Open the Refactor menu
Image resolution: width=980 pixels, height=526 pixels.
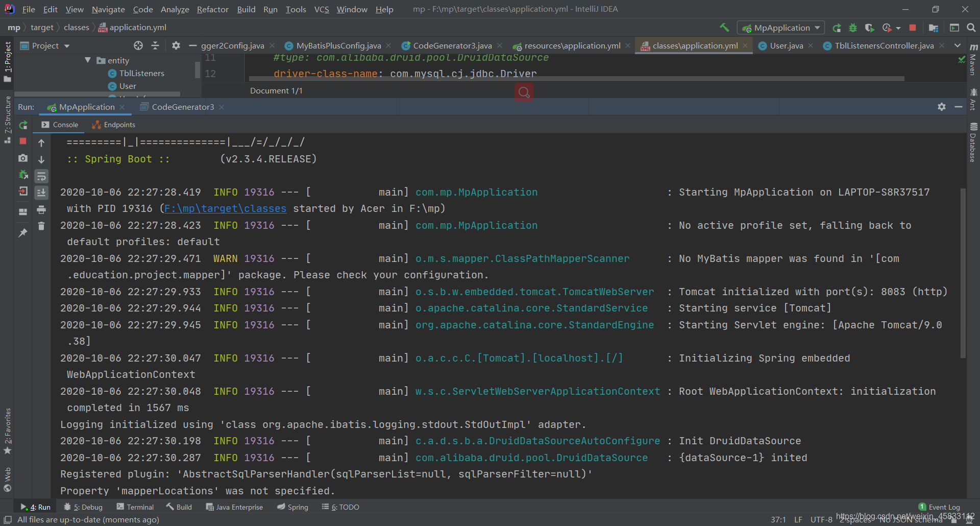pos(213,9)
